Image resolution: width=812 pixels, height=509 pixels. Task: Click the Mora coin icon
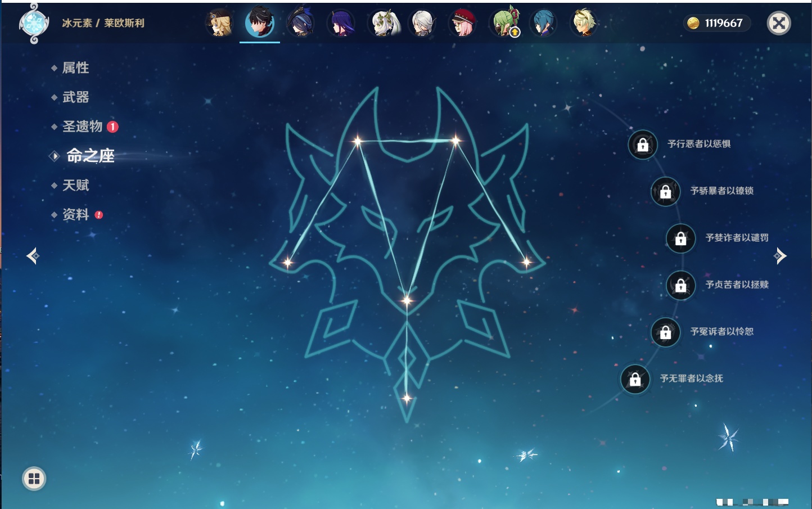click(693, 23)
